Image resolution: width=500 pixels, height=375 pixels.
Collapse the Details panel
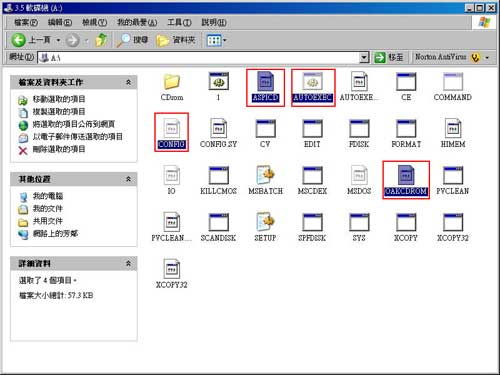[x=128, y=263]
